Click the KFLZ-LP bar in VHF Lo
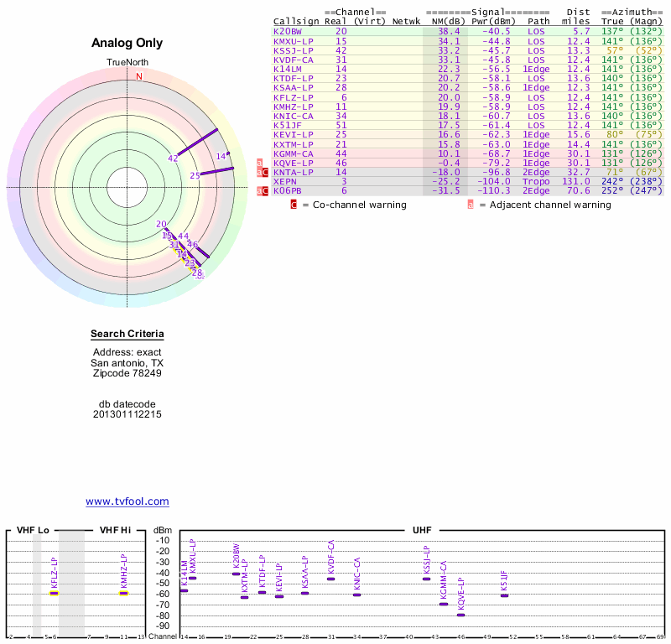Image resolution: width=671 pixels, height=644 pixels. 54,593
